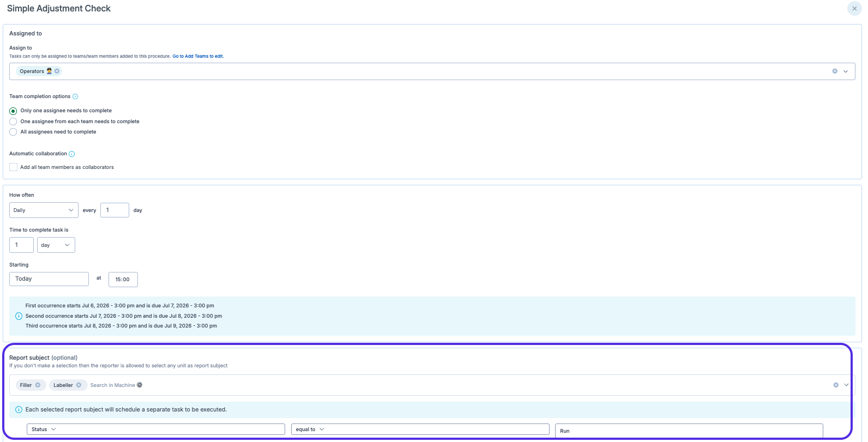Click the occurrence schedule info icon
This screenshot has height=442, width=868.
click(x=19, y=316)
